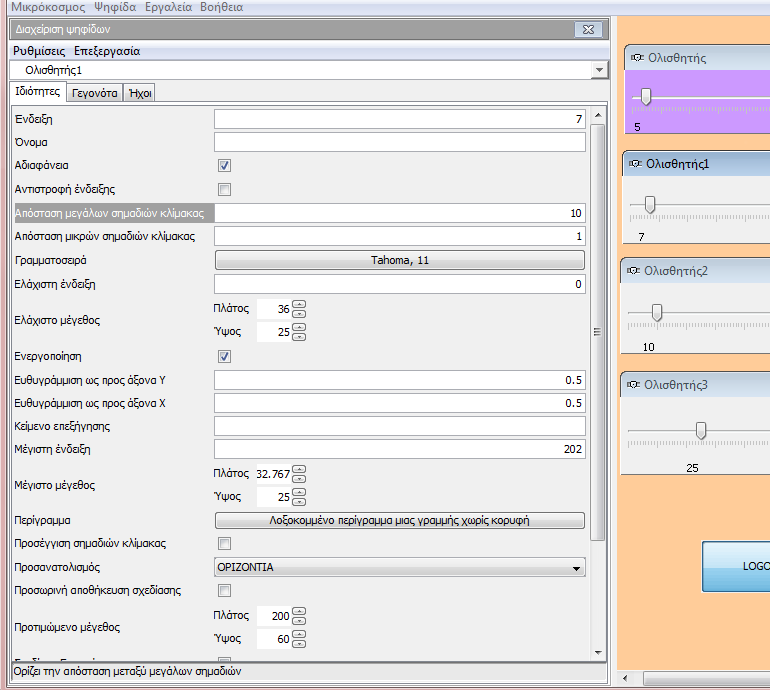Click the Ολισθητής2 component header icon
770x690 pixels.
point(633,271)
